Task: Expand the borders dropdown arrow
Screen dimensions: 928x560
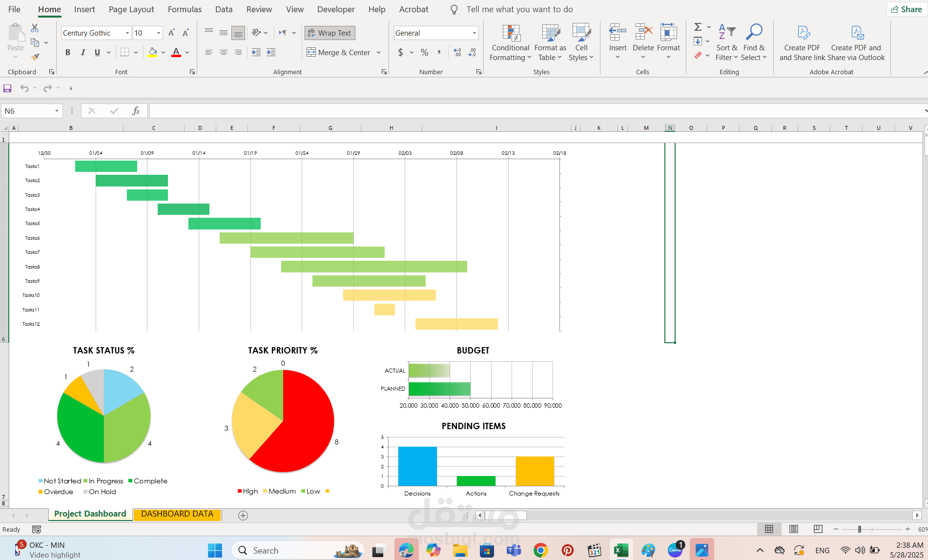Action: point(136,52)
